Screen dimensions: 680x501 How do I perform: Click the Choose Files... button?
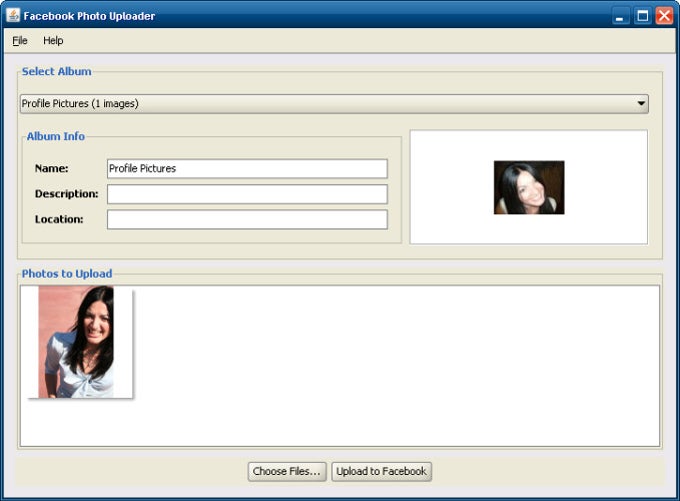click(287, 471)
